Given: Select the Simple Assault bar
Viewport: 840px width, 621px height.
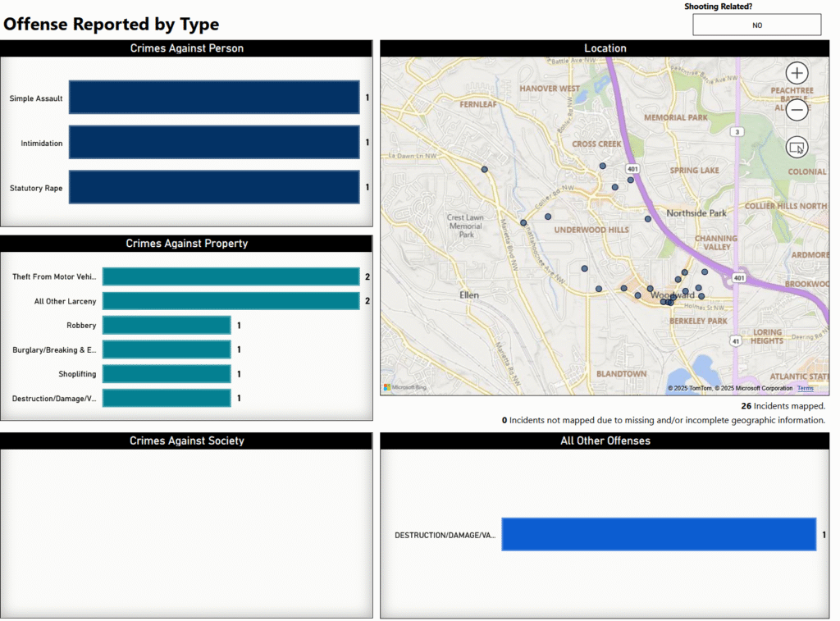Looking at the screenshot, I should click(214, 98).
